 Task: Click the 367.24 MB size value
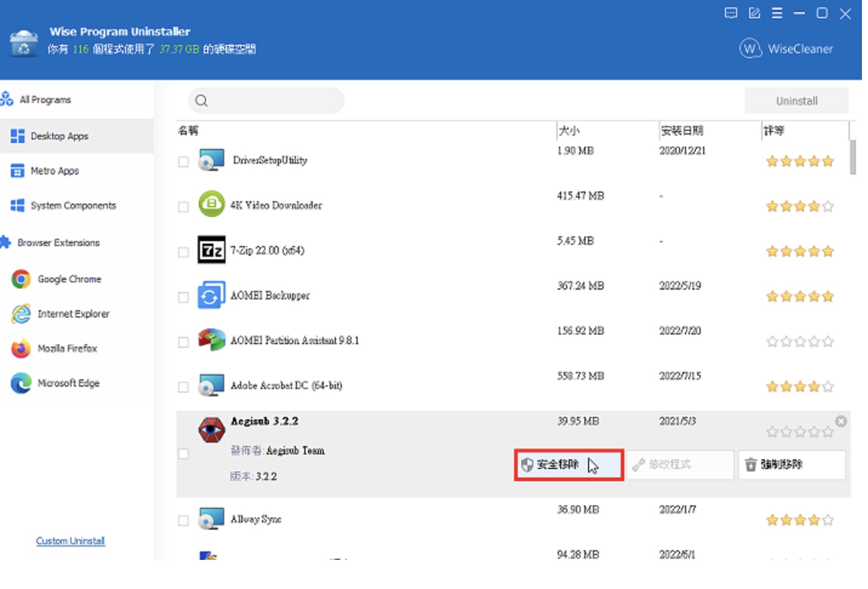(x=581, y=285)
